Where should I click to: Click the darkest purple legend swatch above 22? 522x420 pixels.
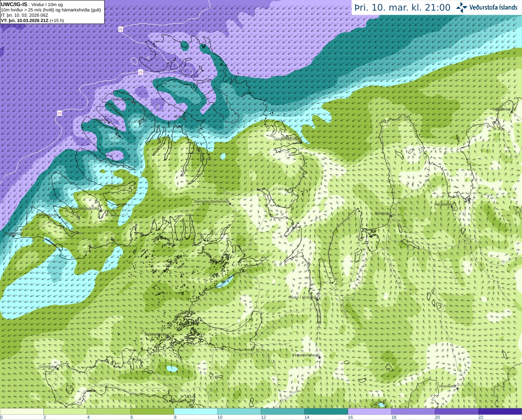tap(500, 411)
